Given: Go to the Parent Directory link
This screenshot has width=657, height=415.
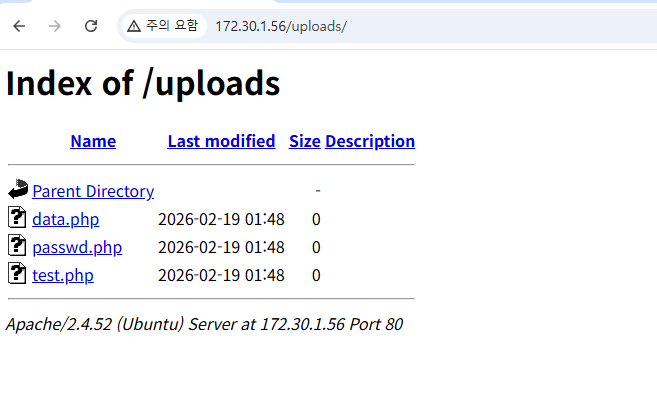Looking at the screenshot, I should [x=93, y=191].
